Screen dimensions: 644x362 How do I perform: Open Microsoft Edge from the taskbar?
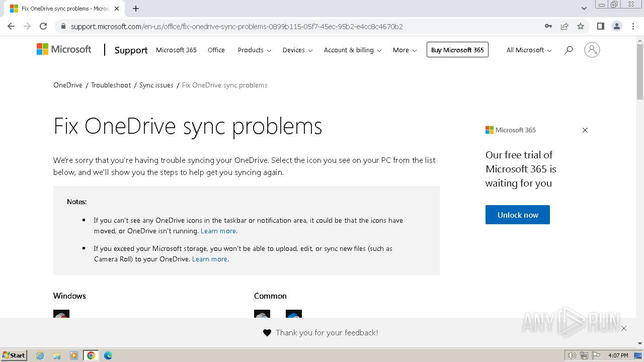(x=108, y=355)
